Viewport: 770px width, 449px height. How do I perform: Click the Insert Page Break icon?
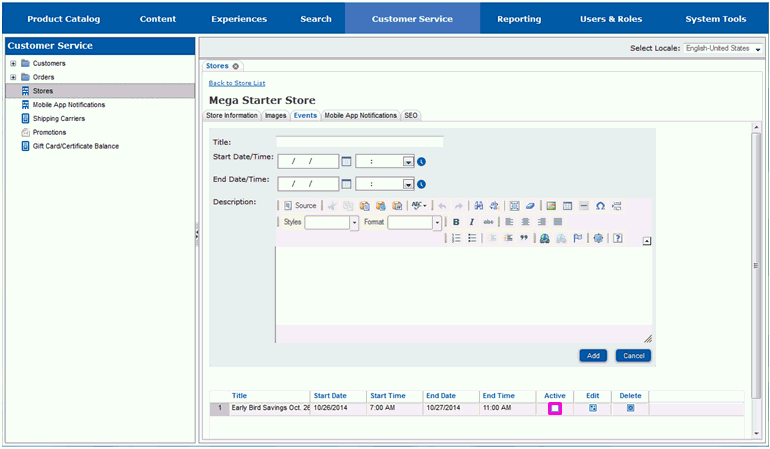(617, 206)
